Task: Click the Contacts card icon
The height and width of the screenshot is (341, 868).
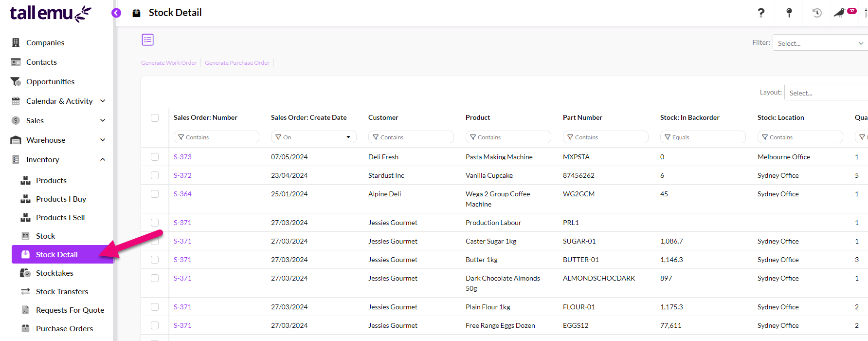Action: (x=16, y=62)
